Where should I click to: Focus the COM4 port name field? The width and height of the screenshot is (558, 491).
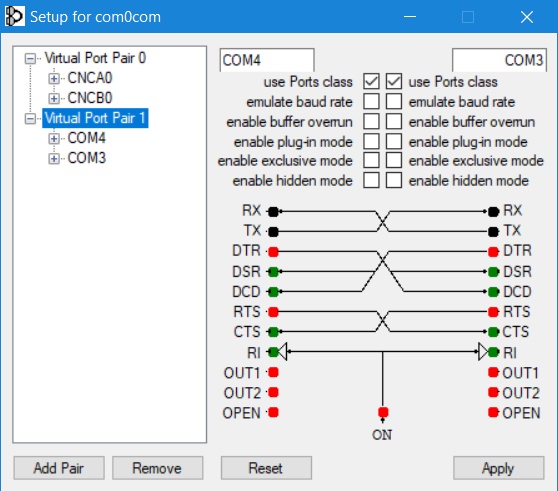pyautogui.click(x=267, y=60)
